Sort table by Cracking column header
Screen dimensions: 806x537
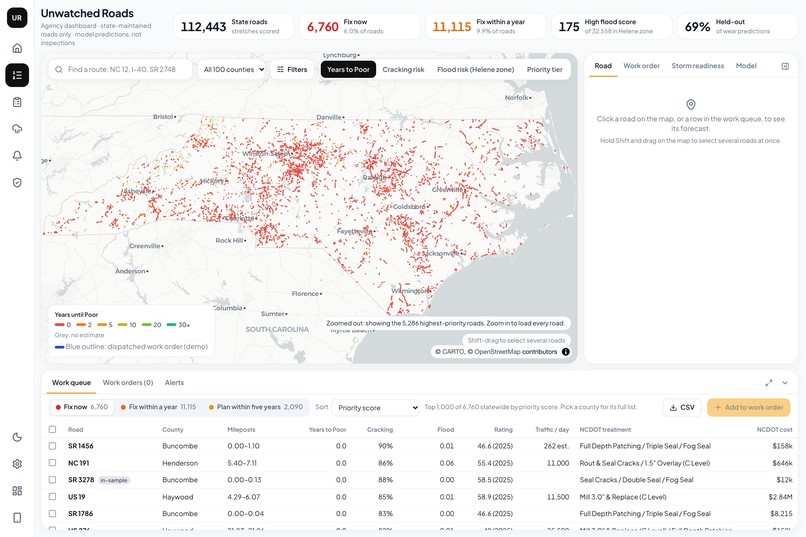click(x=380, y=430)
